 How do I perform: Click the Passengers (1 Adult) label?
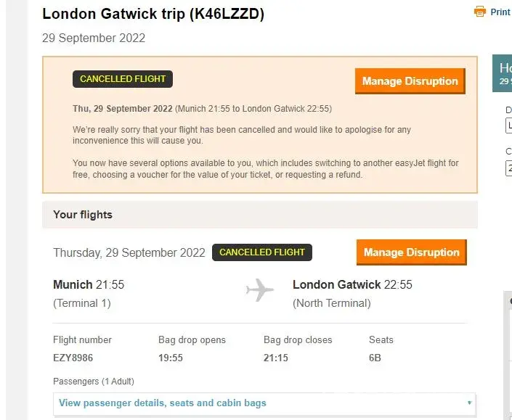(94, 382)
